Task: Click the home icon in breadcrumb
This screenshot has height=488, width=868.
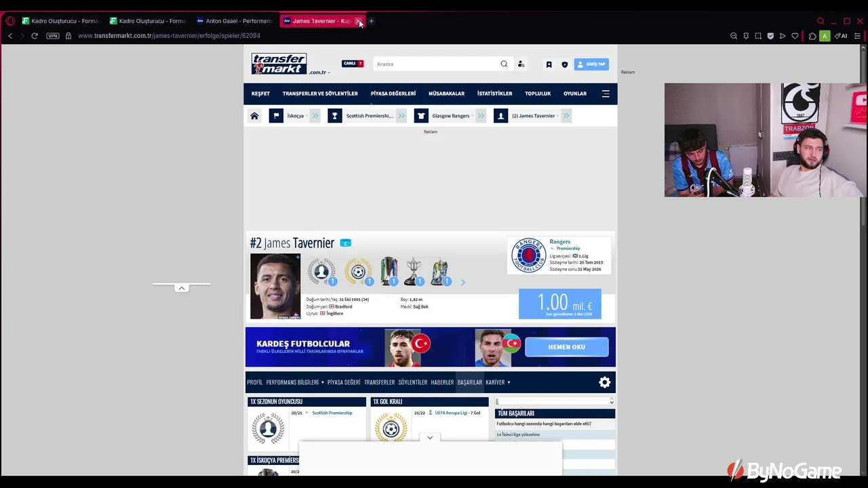Action: tap(254, 116)
